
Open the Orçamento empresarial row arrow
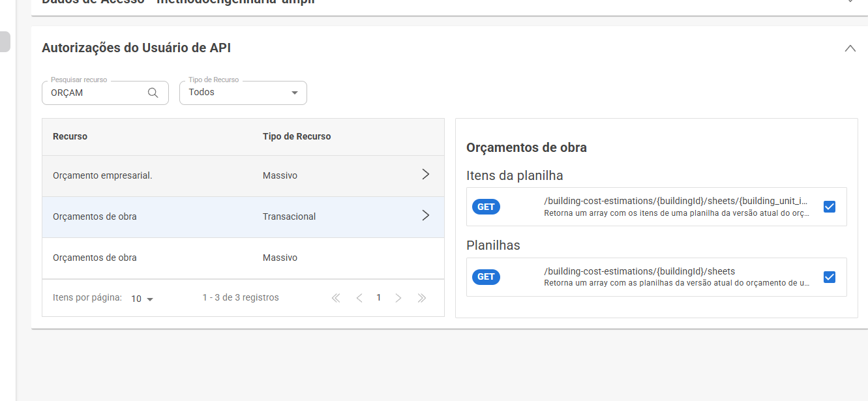coord(426,174)
